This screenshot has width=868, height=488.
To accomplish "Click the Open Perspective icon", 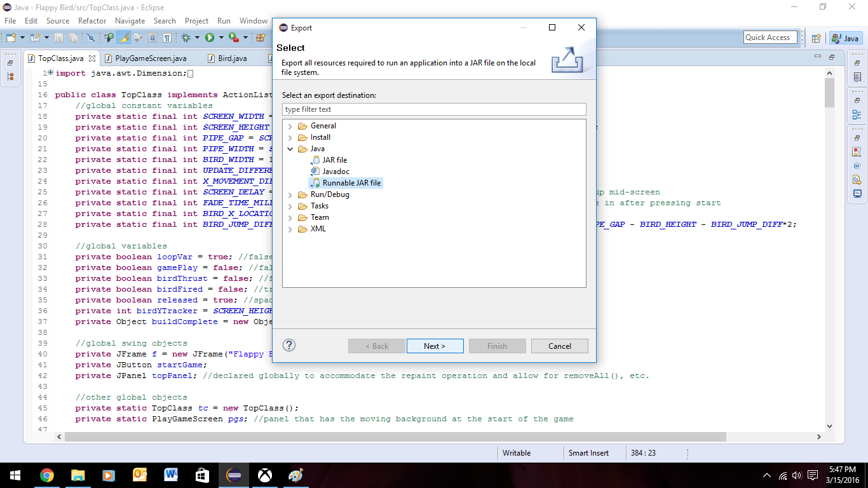I will (817, 38).
